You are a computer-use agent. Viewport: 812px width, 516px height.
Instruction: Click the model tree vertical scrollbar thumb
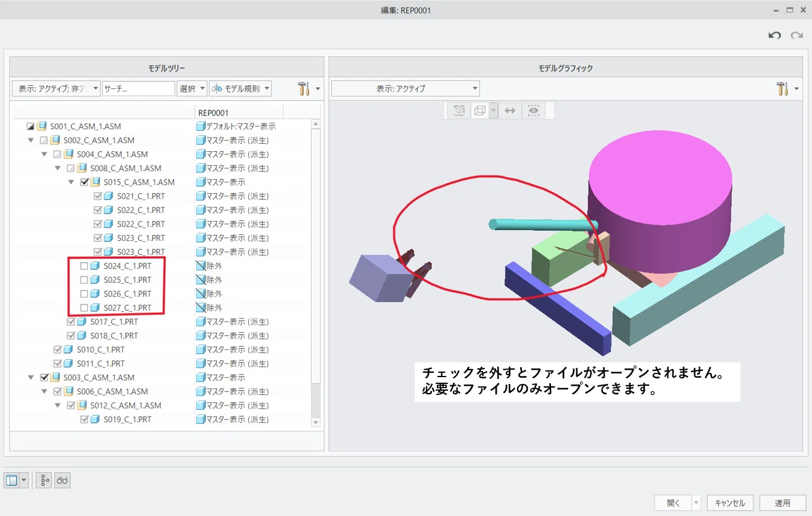316,256
